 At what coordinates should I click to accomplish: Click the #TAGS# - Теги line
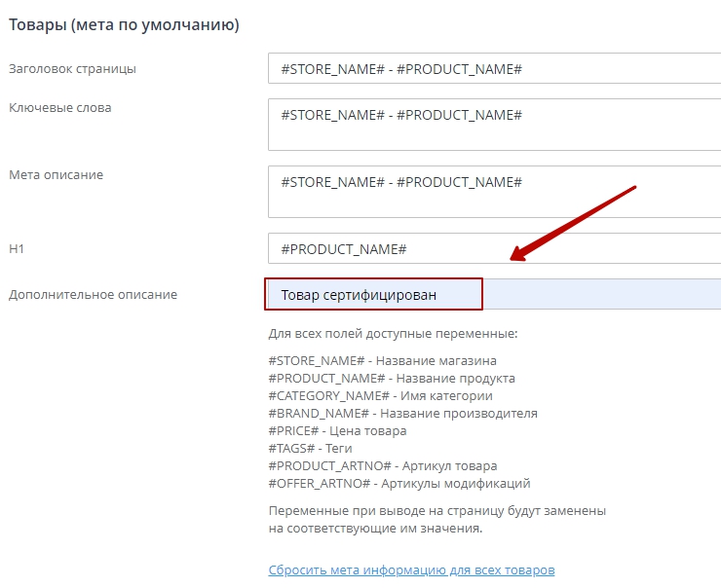click(x=310, y=448)
